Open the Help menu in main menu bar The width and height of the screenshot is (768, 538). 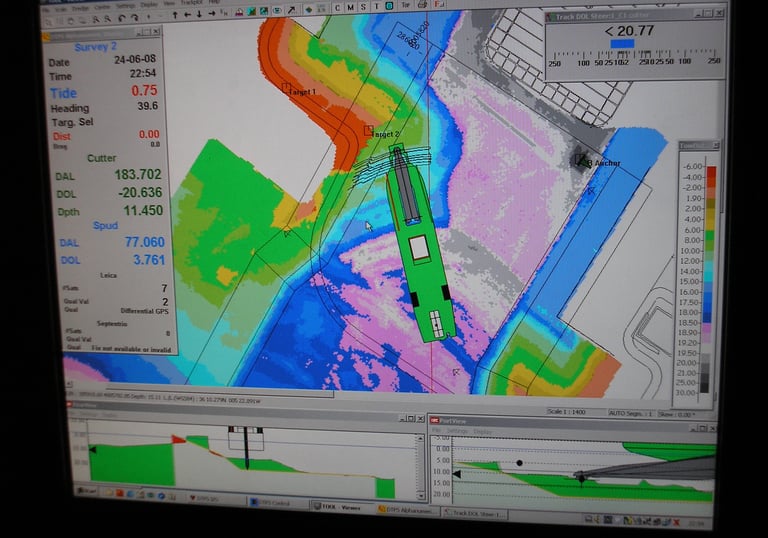coord(214,2)
